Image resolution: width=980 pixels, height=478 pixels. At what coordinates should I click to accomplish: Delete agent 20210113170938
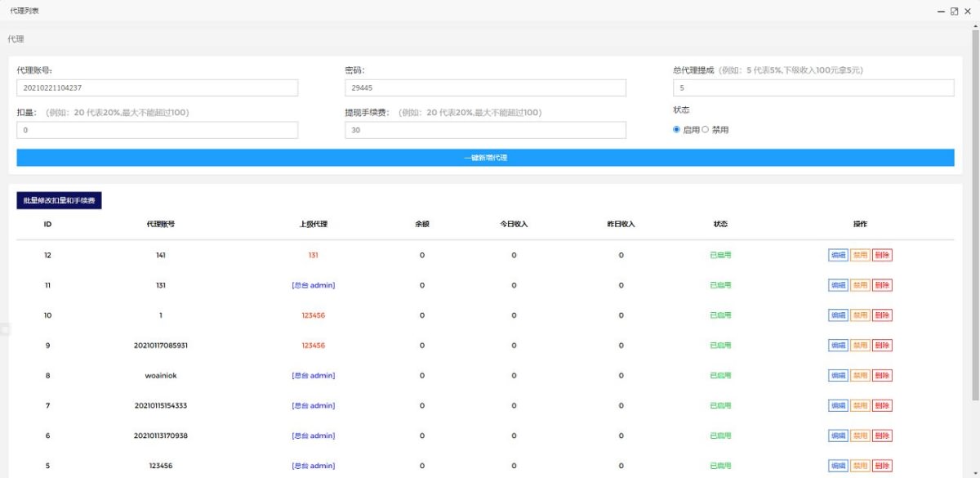click(882, 436)
